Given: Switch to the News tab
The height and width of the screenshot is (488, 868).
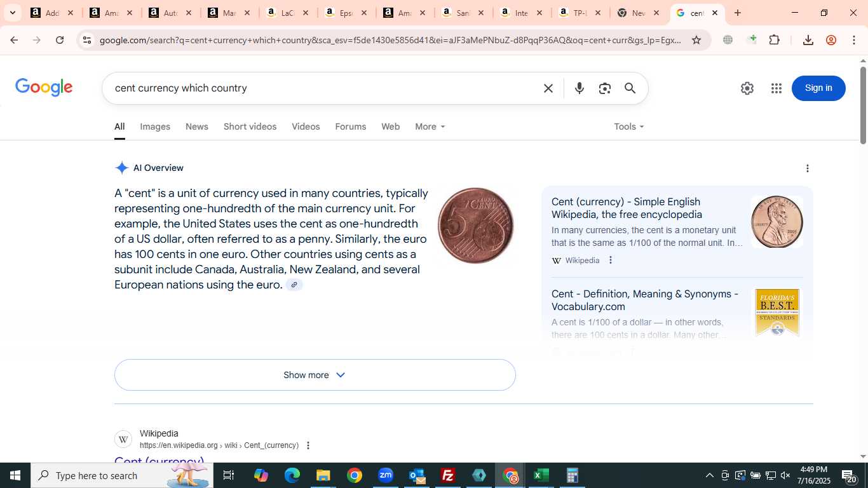Looking at the screenshot, I should click(197, 126).
